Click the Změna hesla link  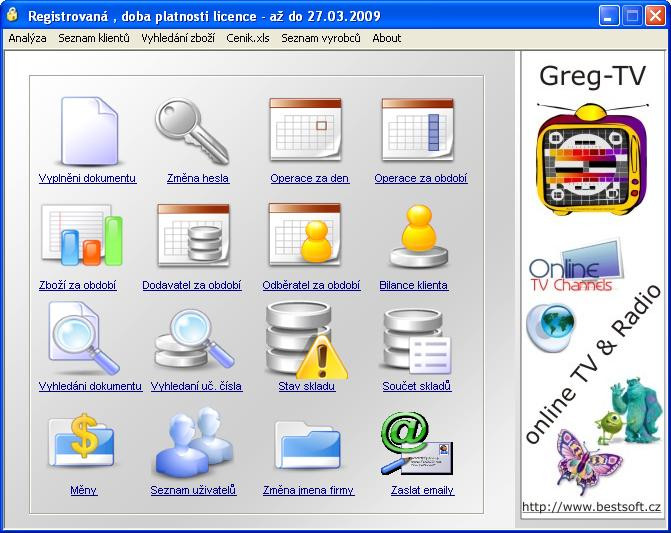198,178
